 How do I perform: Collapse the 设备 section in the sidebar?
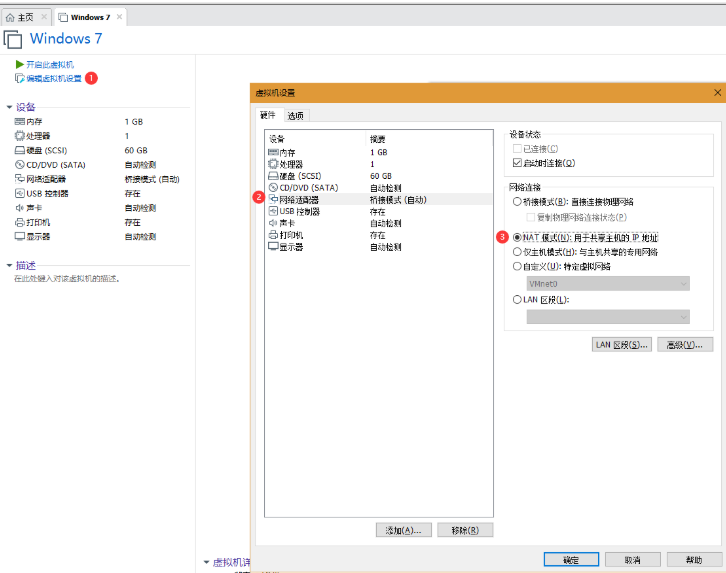(9, 107)
